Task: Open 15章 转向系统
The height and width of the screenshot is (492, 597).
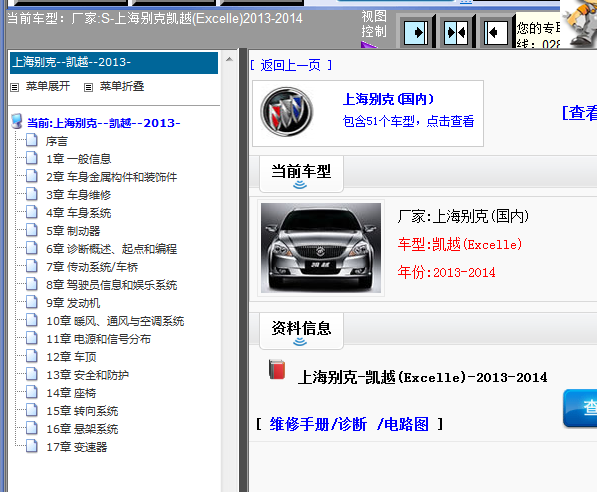Action: click(82, 411)
